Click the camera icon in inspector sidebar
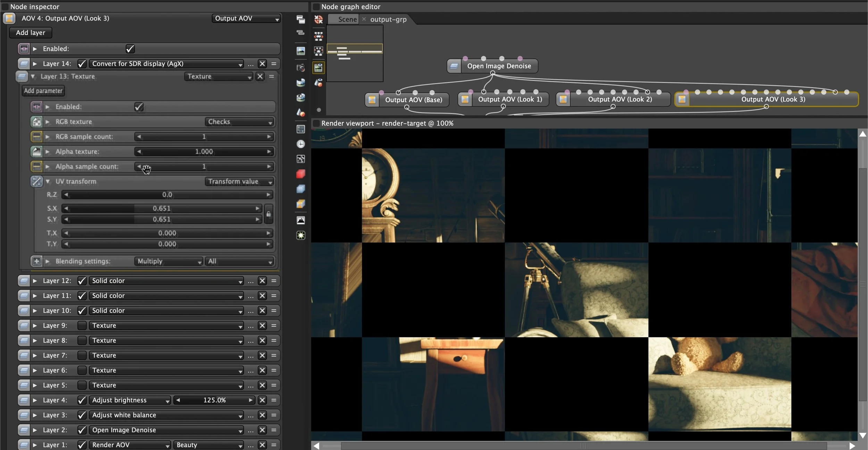The image size is (868, 450). point(301,67)
